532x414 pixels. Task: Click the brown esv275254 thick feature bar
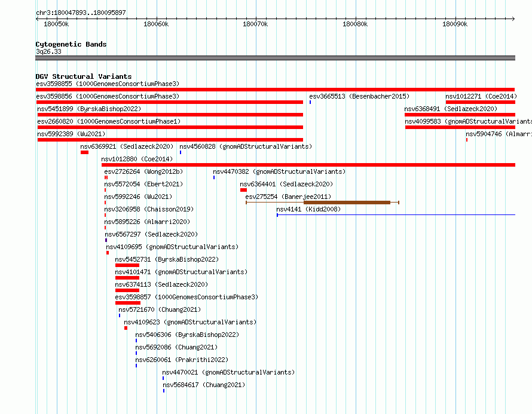coord(347,203)
